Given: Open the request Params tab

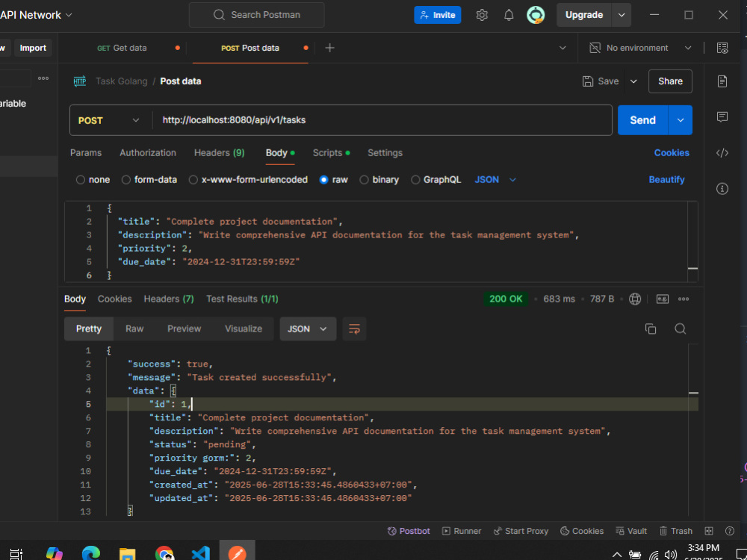Looking at the screenshot, I should click(x=86, y=153).
